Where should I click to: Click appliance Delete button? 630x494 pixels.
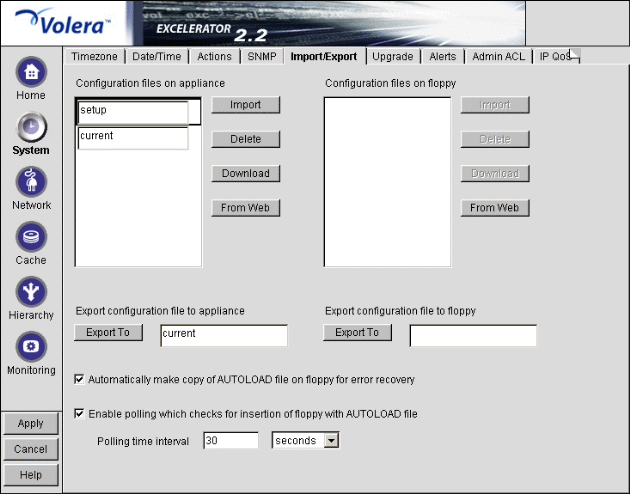[245, 139]
